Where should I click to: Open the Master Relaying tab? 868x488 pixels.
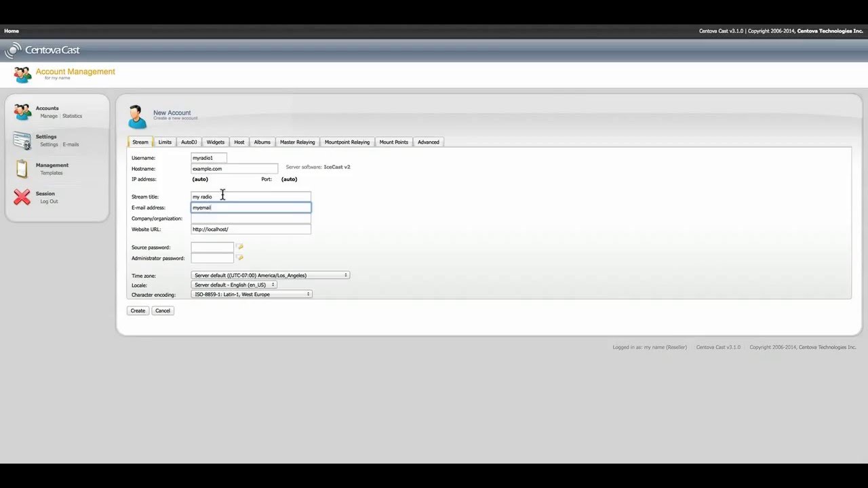pyautogui.click(x=298, y=142)
